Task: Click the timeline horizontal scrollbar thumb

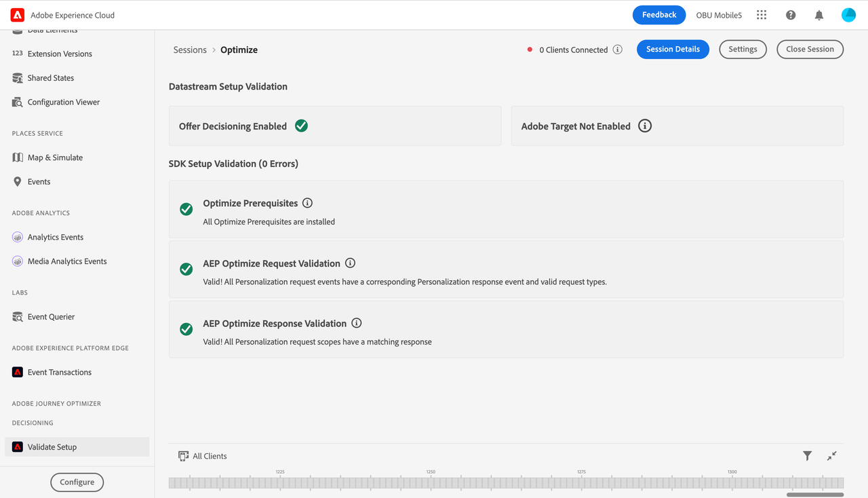Action: pos(815,495)
